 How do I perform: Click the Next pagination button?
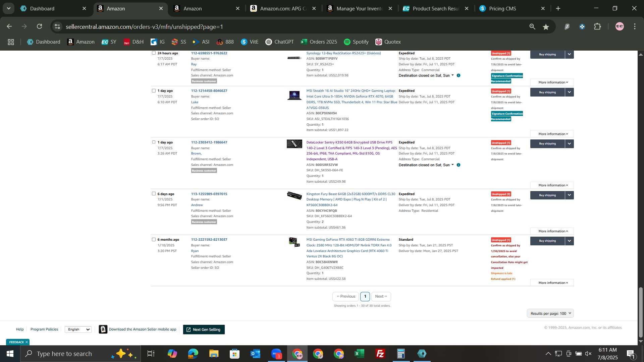[x=381, y=296]
